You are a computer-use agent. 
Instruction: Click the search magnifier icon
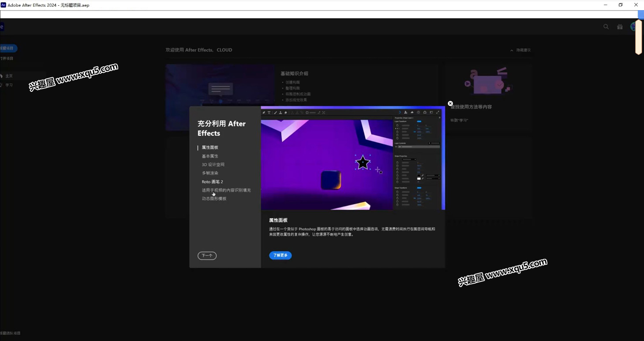[x=606, y=27]
